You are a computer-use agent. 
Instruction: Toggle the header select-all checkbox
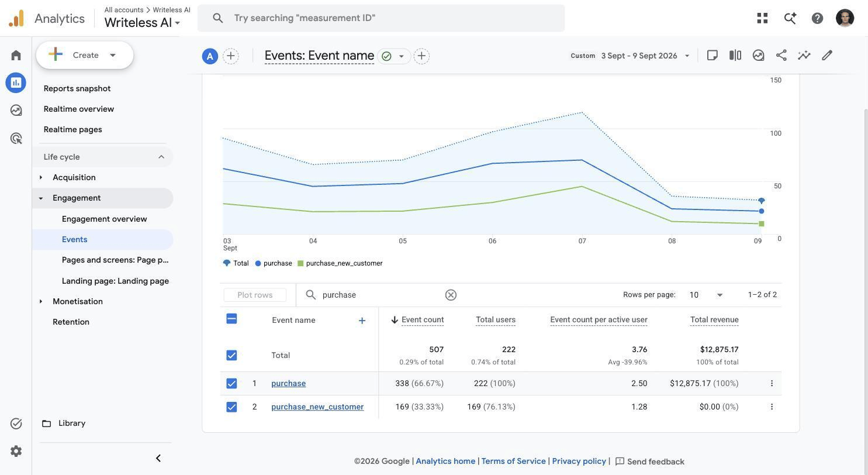pos(231,319)
